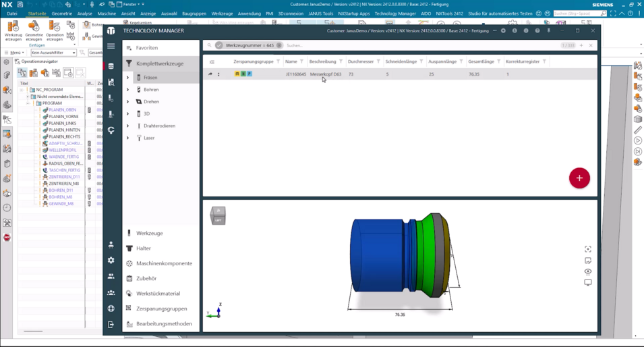Open the Geometrie ribbon tab in NX
This screenshot has width=644, height=347.
(x=61, y=14)
